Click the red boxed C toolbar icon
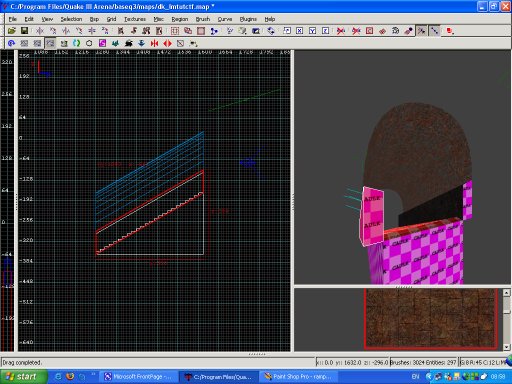The height and width of the screenshot is (384, 512). click(369, 31)
